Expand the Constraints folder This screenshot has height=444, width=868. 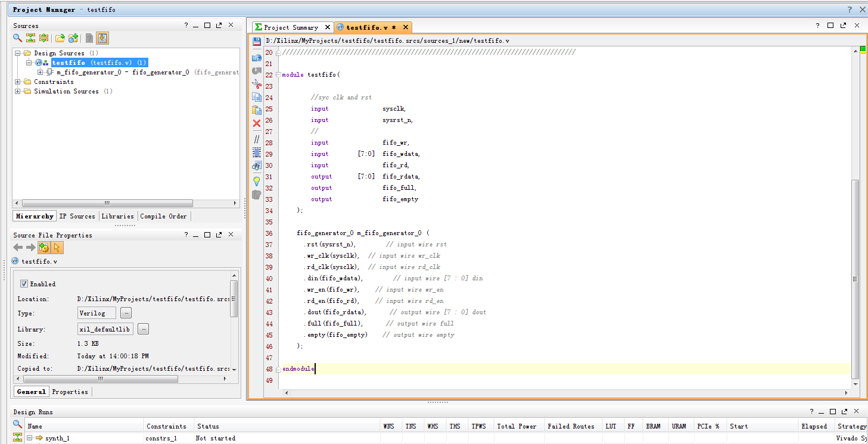(x=18, y=82)
